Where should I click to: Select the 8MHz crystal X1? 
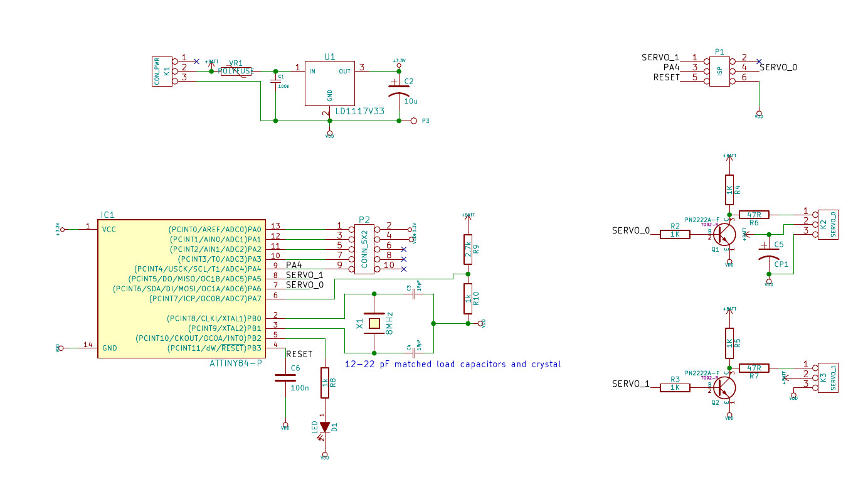tap(374, 325)
